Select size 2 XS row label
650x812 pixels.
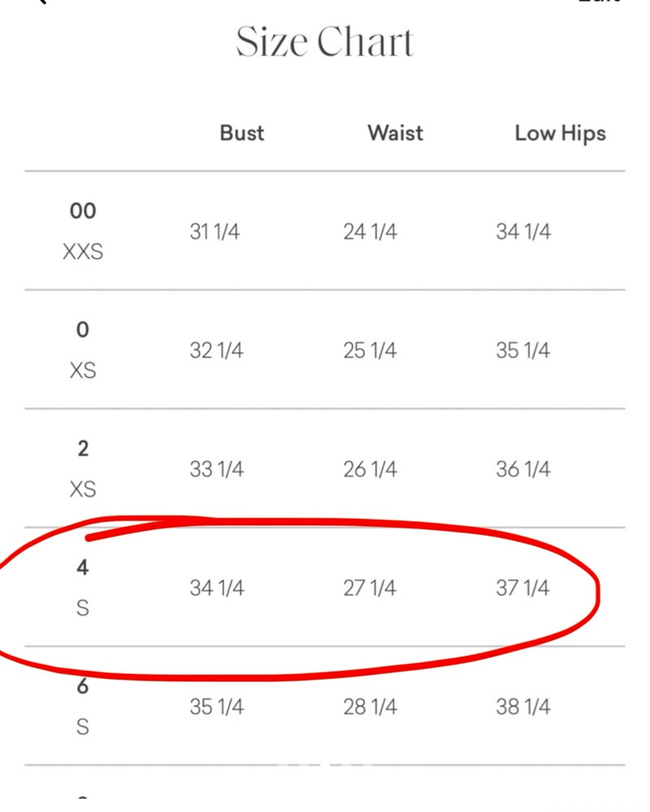coord(83,469)
